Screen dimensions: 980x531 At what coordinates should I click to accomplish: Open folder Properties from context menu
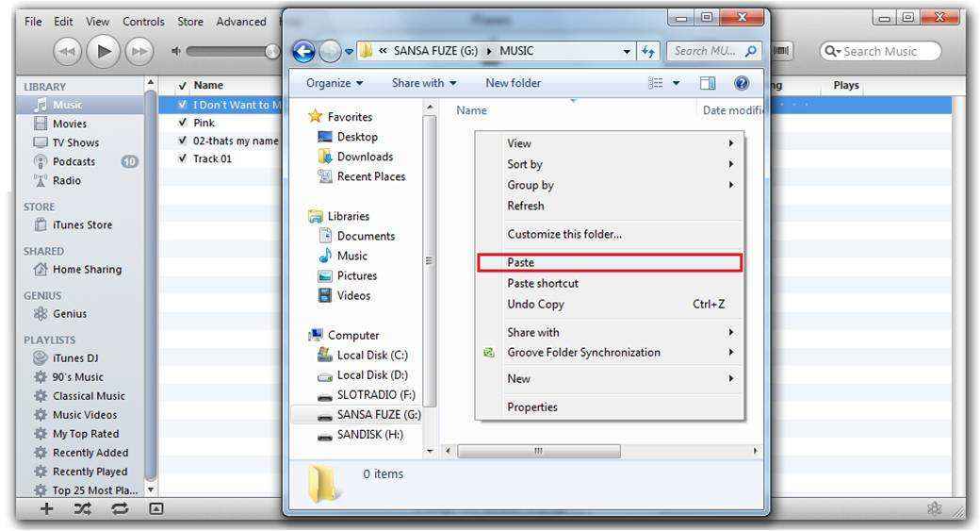[x=610, y=407]
